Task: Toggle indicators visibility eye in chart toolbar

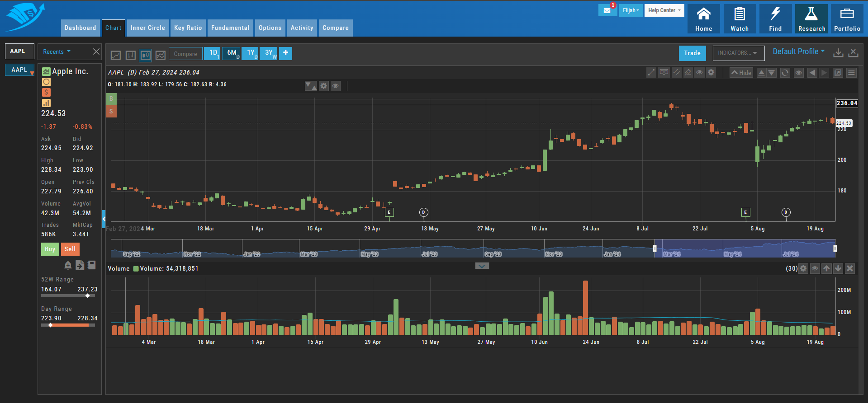Action: click(x=799, y=73)
